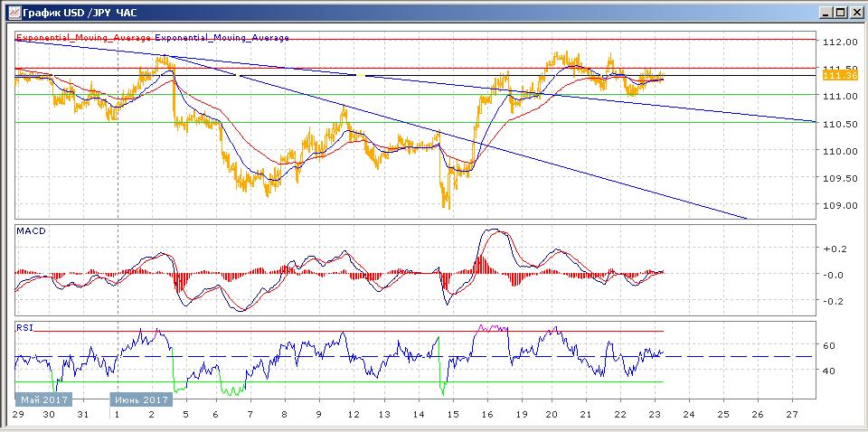Maximize the USD/JPY chart window
This screenshot has width=868, height=432.
(840, 13)
